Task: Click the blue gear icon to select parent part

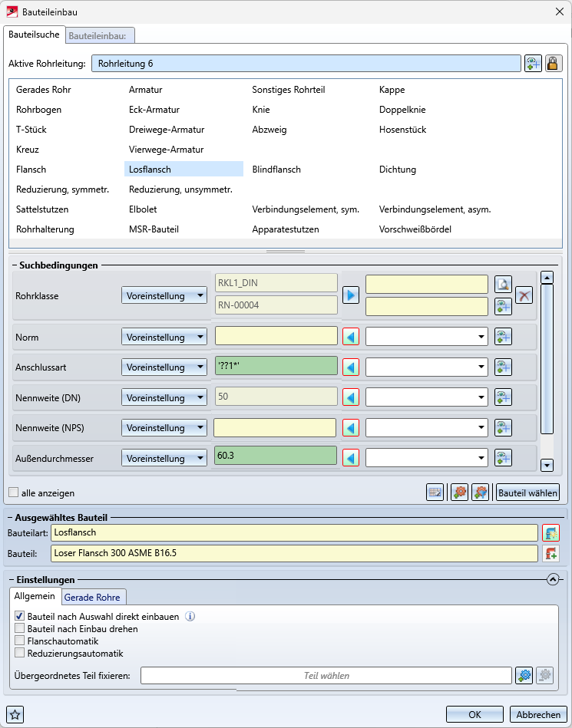Action: point(524,676)
